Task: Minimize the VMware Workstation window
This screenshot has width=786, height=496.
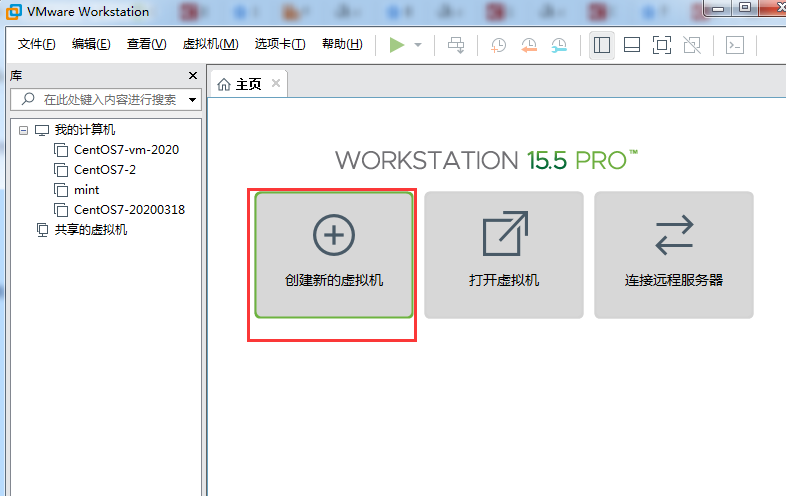Action: [718, 8]
